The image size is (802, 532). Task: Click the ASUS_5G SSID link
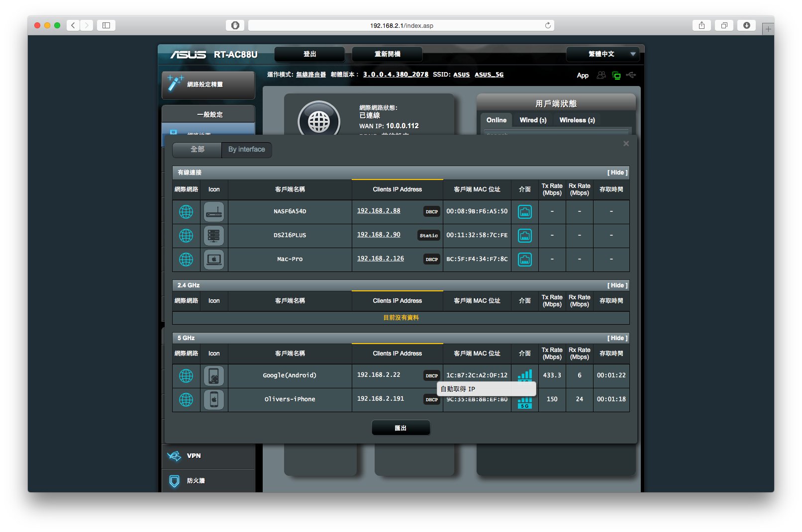(x=489, y=75)
